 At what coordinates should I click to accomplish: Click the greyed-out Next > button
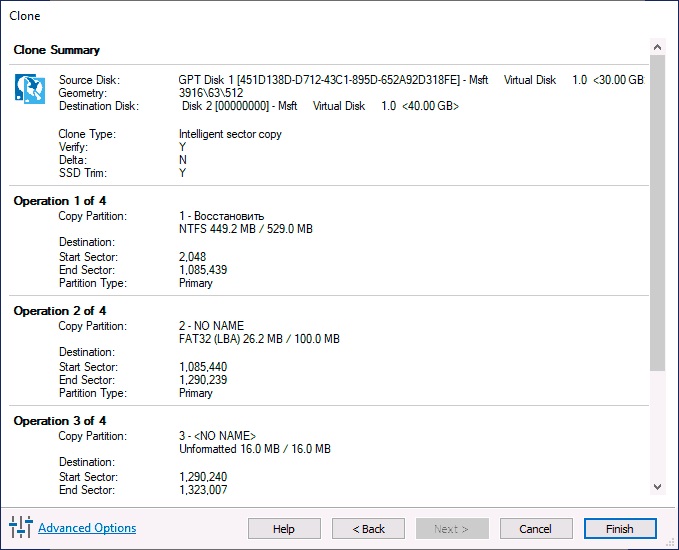point(452,529)
